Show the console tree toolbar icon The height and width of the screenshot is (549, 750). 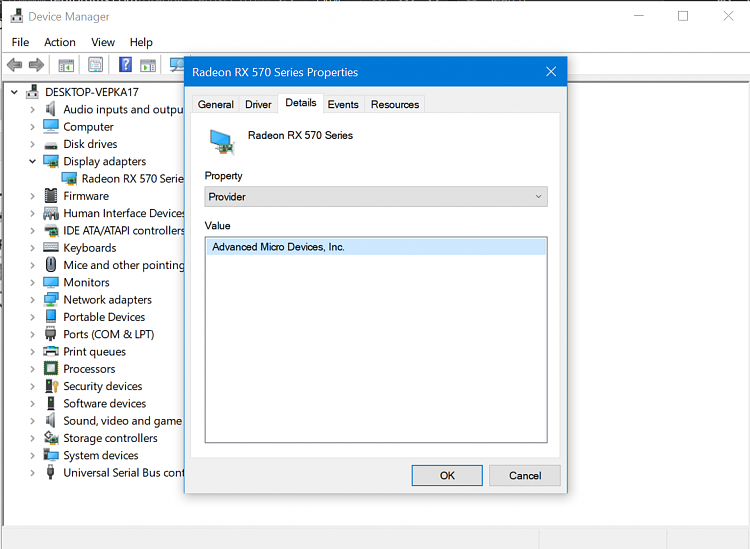click(x=66, y=65)
